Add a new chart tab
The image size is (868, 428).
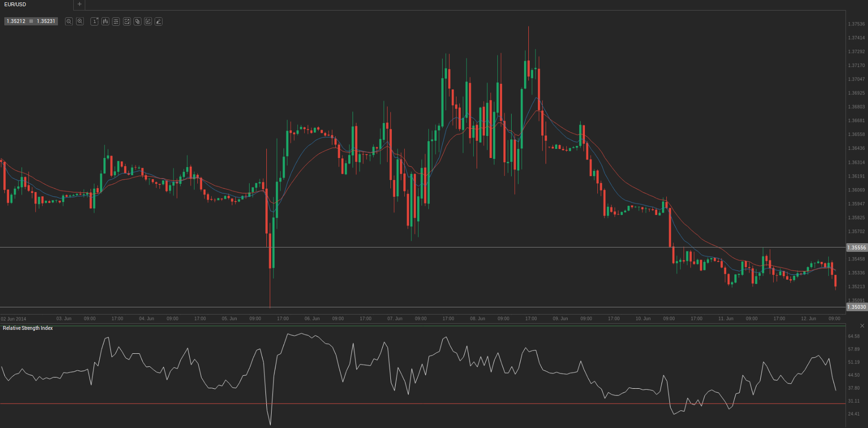[80, 4]
